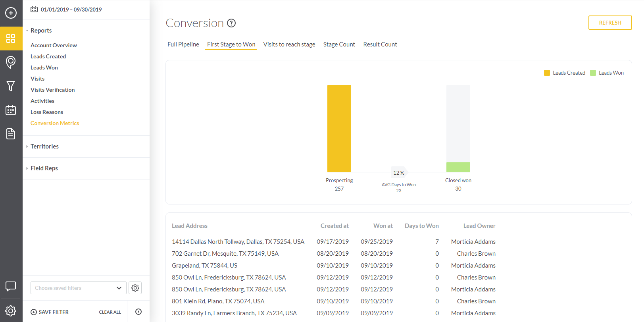Click the 12 % conversion badge
This screenshot has height=322, width=644.
[x=399, y=173]
